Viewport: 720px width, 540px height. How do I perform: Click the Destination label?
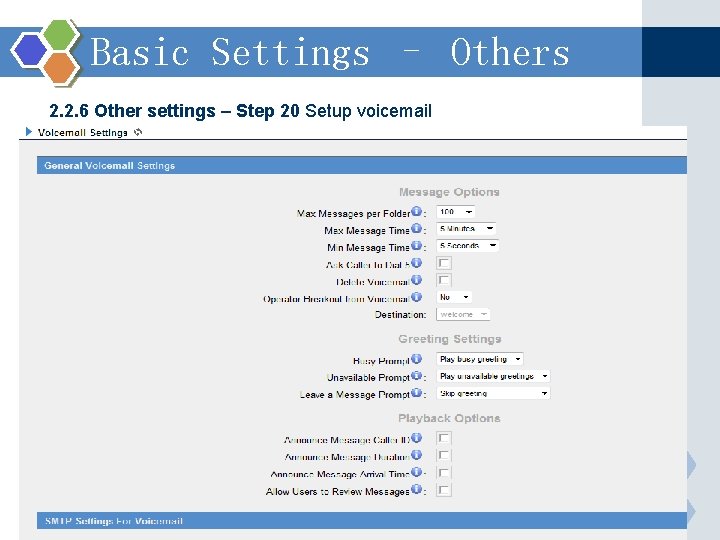click(x=400, y=315)
